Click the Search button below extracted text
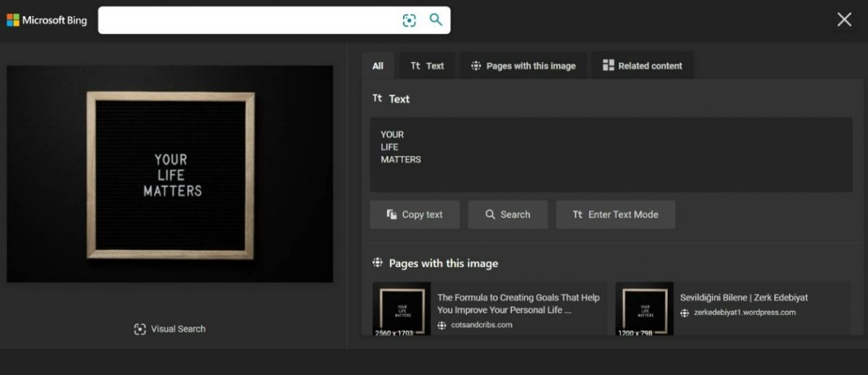868x375 pixels. (507, 215)
